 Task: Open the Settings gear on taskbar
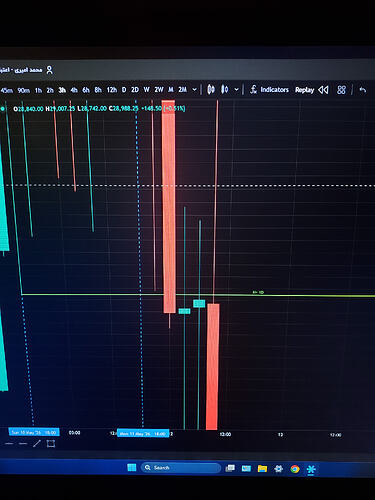pyautogui.click(x=278, y=469)
